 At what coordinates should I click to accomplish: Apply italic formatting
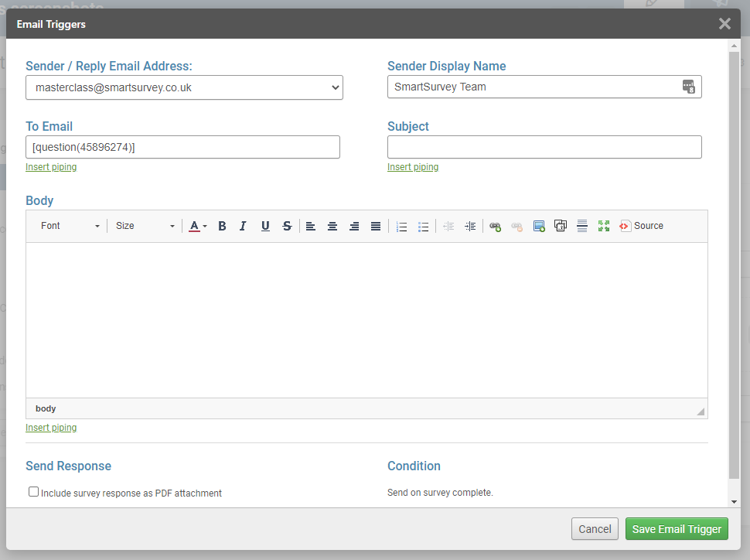tap(243, 226)
